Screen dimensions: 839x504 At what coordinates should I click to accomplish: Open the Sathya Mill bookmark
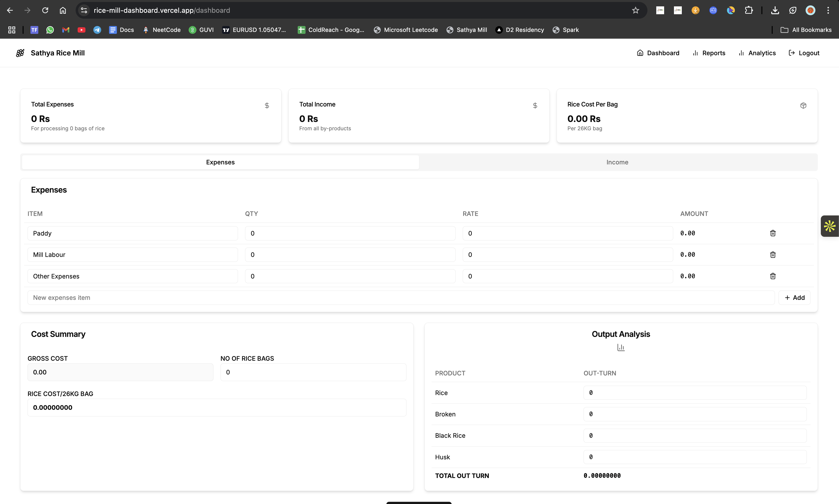467,30
